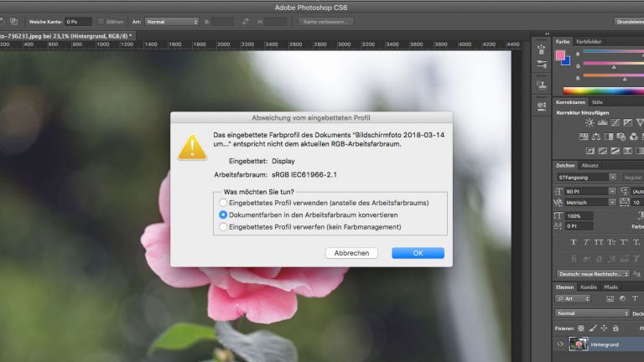Select 'Eingebettetes Profil verwenden' radio option
644x362 pixels.
(x=223, y=203)
